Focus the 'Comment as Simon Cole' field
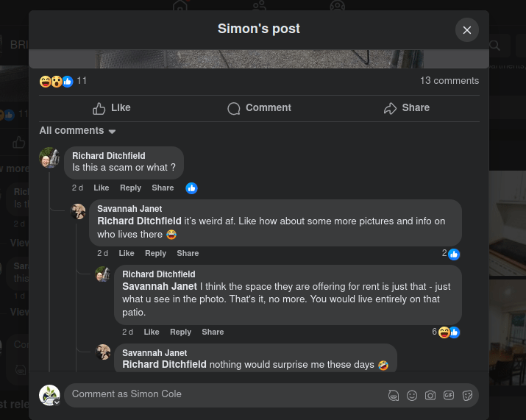This screenshot has width=526, height=420. [221, 395]
